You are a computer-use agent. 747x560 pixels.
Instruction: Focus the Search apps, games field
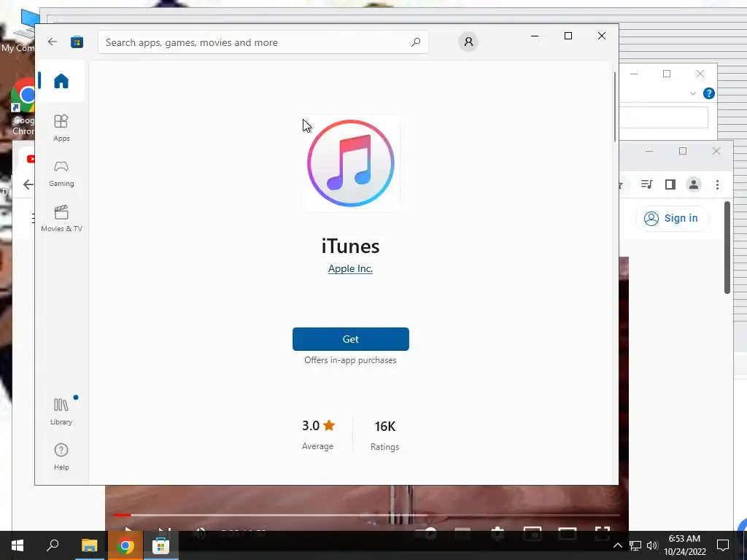tap(263, 42)
